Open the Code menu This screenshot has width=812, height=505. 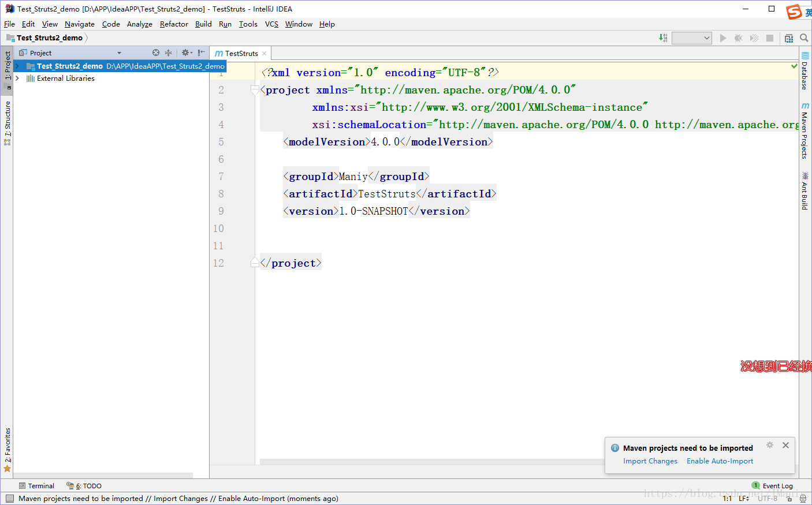tap(111, 24)
